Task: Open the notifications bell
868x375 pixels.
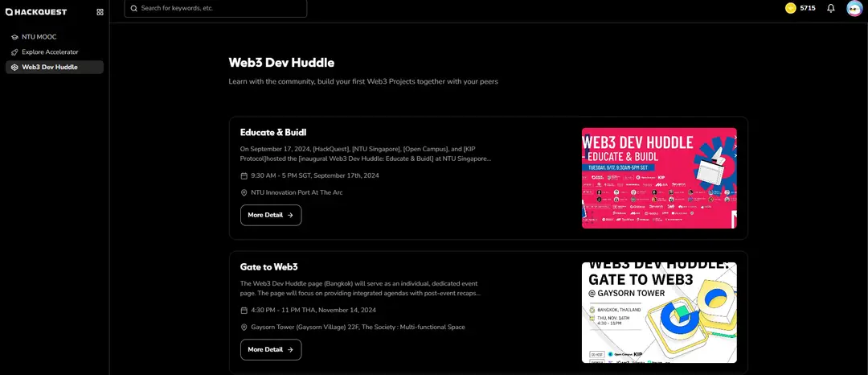Action: 831,8
